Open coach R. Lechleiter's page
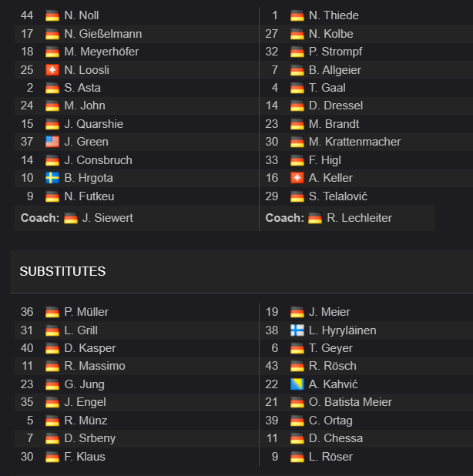Screen dimensions: 473x476 [359, 218]
